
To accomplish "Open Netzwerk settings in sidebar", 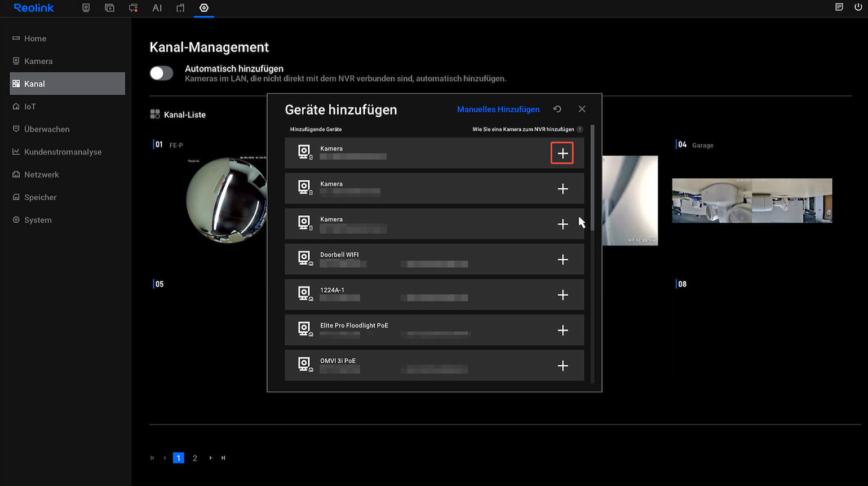I will pos(67,174).
